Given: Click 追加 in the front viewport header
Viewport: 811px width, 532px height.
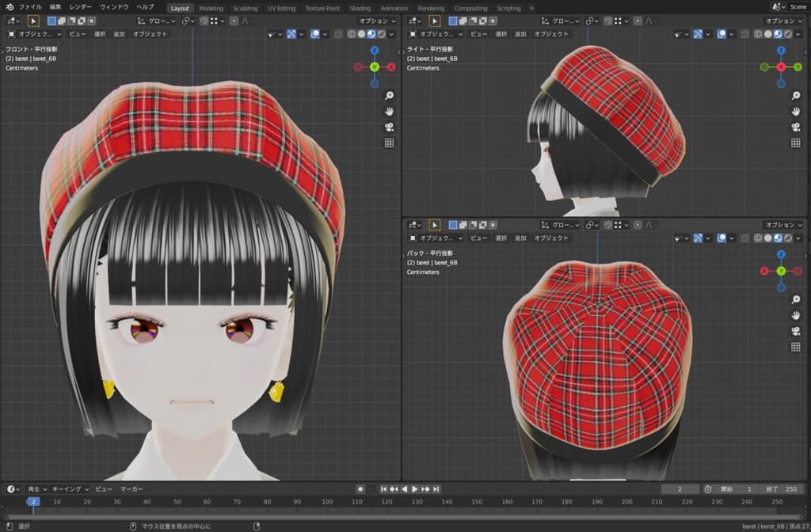Looking at the screenshot, I should (x=119, y=34).
